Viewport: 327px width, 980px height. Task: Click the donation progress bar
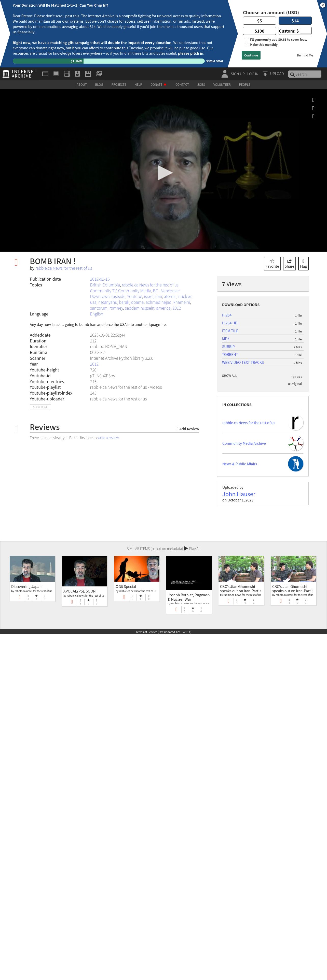[x=109, y=61]
